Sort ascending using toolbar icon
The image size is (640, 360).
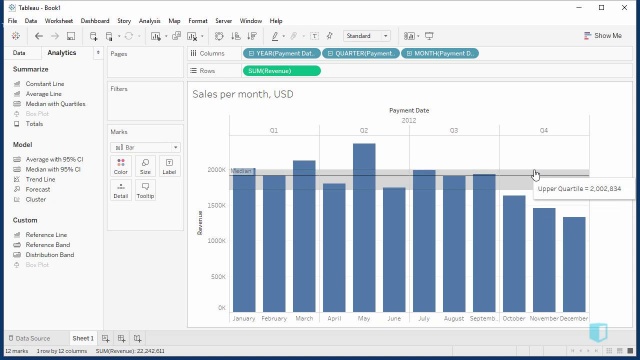236,36
